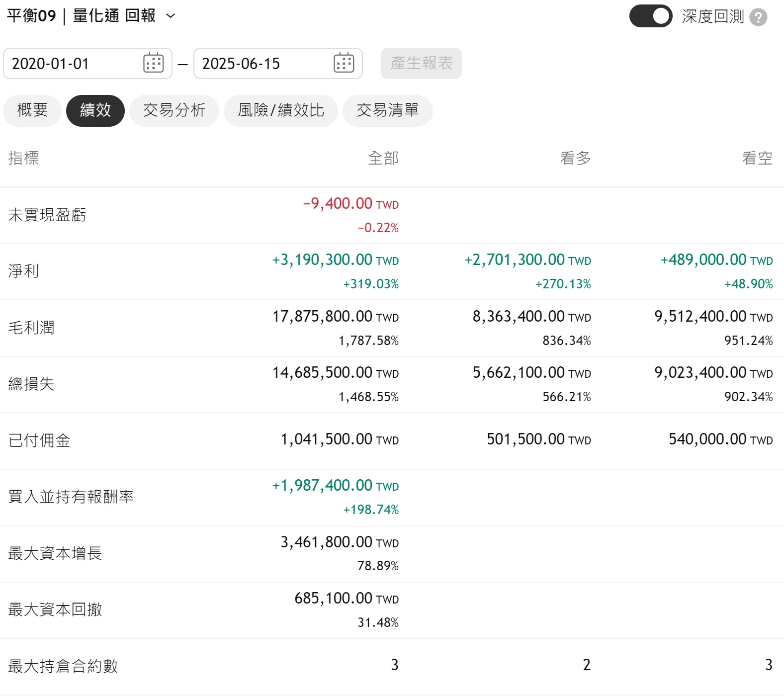Click the 78.89% run-up percentage

click(x=378, y=566)
